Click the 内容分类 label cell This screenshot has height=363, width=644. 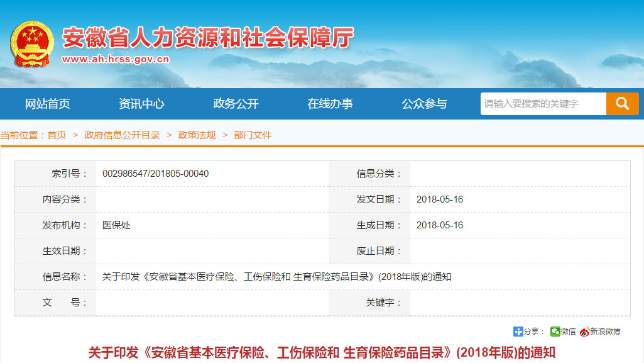55,199
